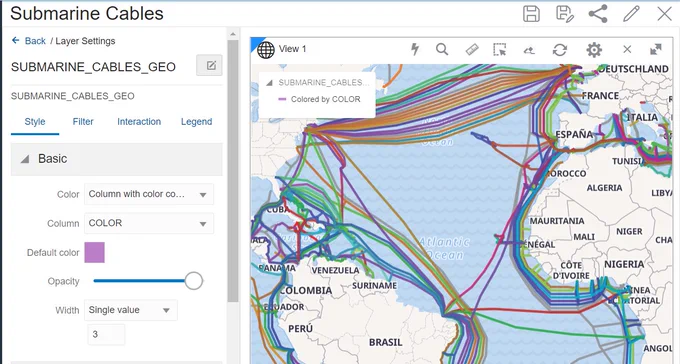680x364 pixels.
Task: Go back using the arrow icon
Action: 16,40
